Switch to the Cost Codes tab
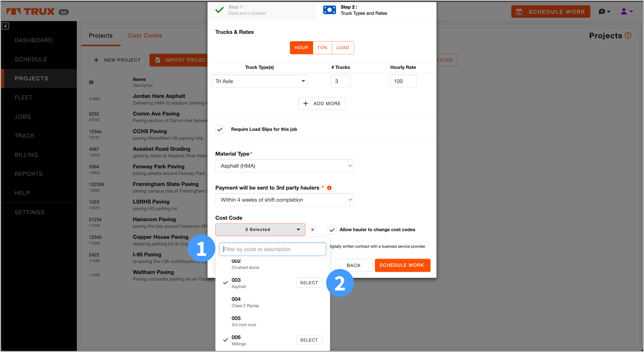Screen dimensions: 644x352 click(x=145, y=36)
